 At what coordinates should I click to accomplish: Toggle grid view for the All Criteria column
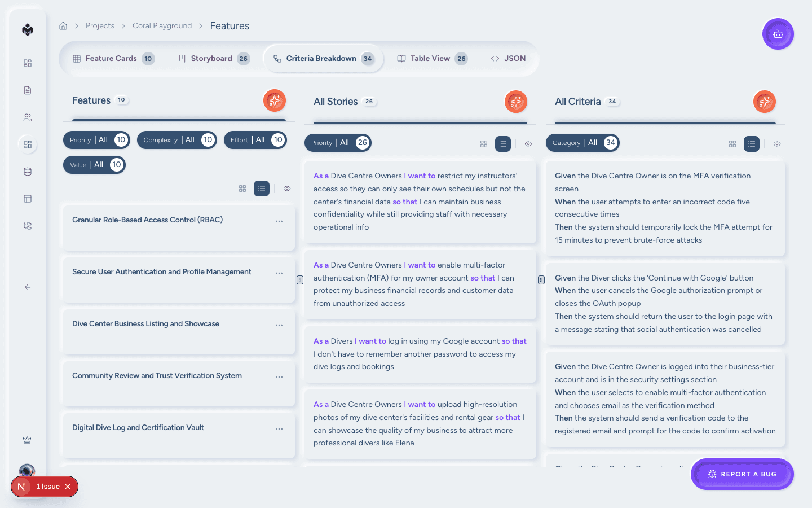pos(732,144)
